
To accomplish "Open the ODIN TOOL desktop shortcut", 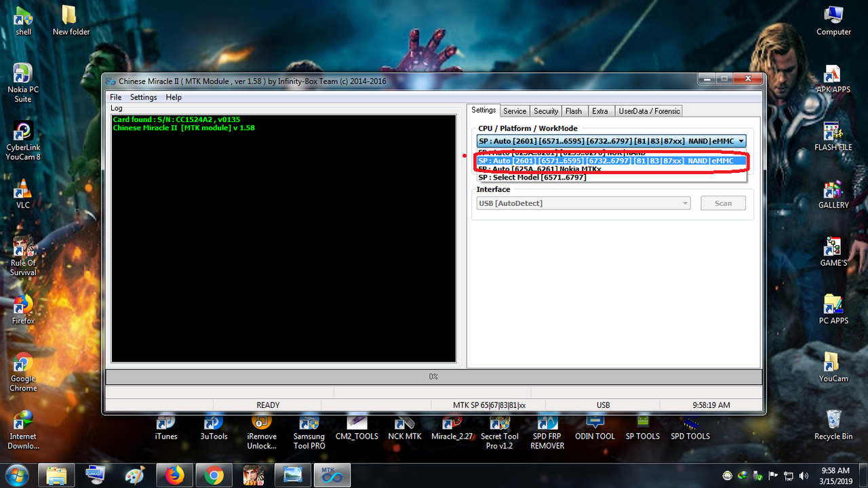I will 595,427.
